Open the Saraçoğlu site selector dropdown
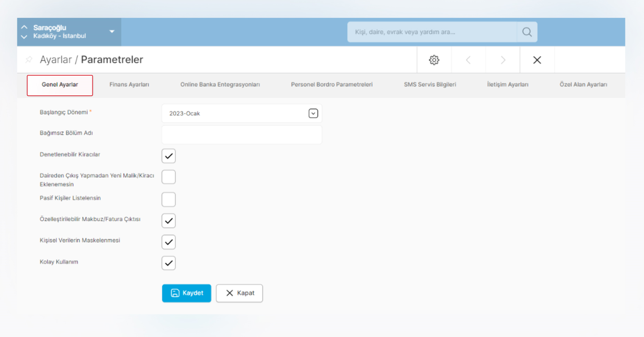This screenshot has width=644, height=337. click(112, 32)
